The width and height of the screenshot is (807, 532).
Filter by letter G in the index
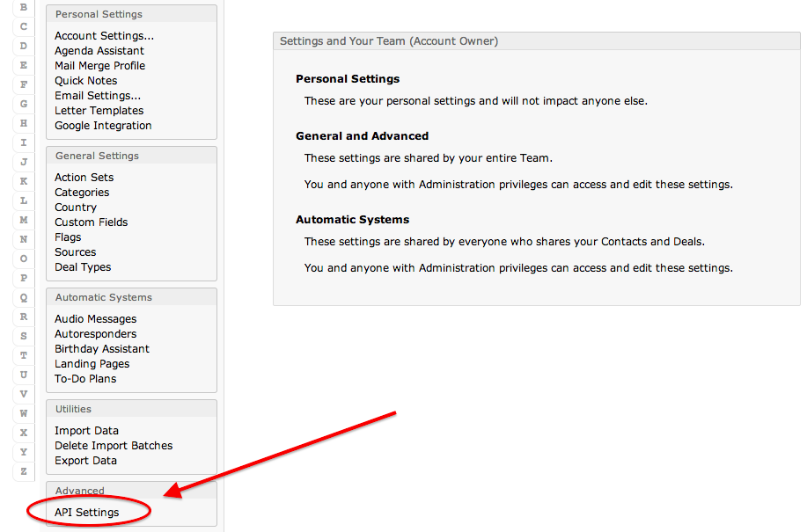[24, 104]
